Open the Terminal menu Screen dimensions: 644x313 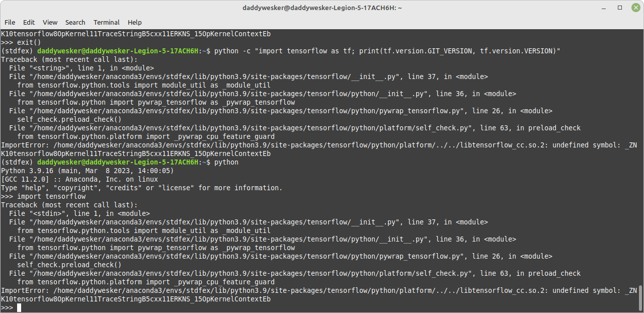[106, 22]
